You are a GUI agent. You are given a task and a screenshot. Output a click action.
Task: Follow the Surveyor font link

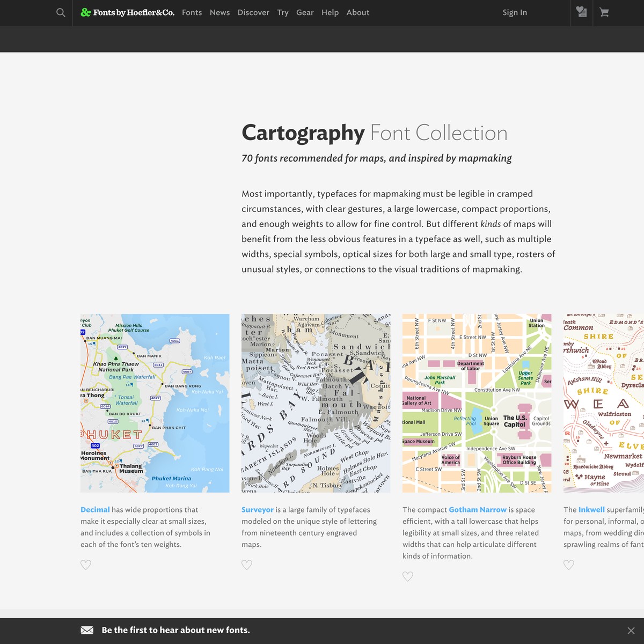[x=257, y=510]
